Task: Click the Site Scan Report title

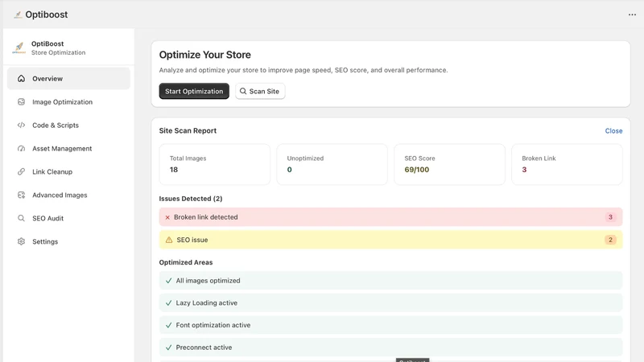Action: tap(188, 130)
